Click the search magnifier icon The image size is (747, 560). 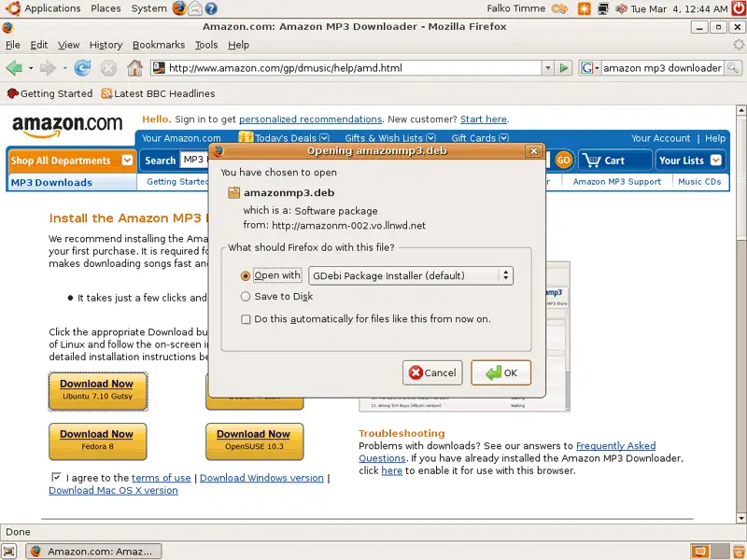[733, 68]
